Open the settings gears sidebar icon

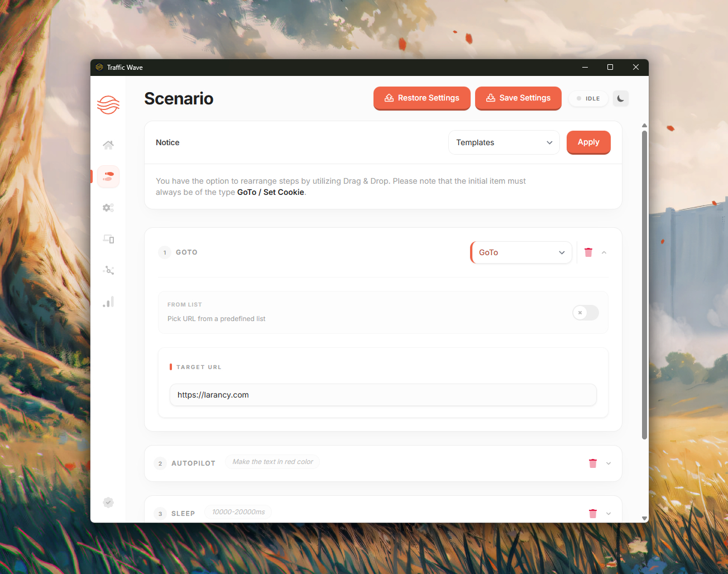pos(108,208)
